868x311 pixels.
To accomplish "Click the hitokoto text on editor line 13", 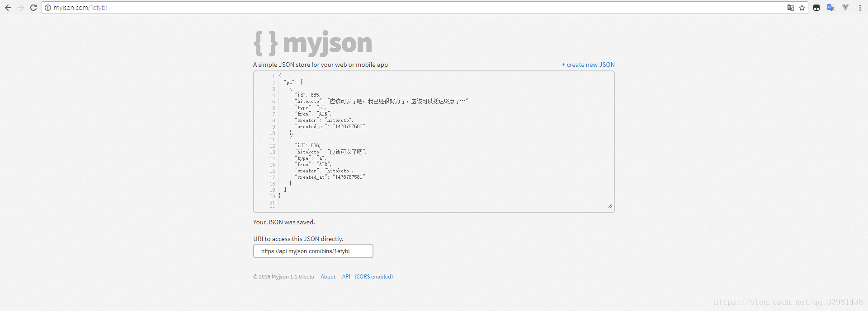I will click(347, 152).
